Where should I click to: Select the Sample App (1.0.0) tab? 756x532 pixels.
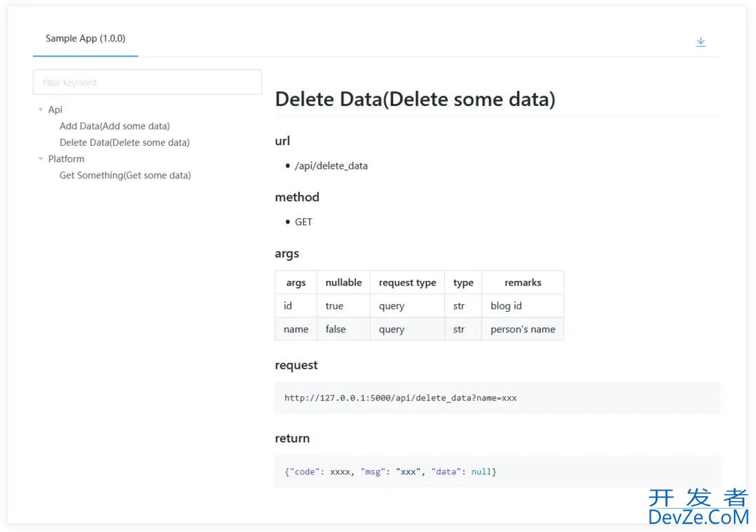point(85,39)
